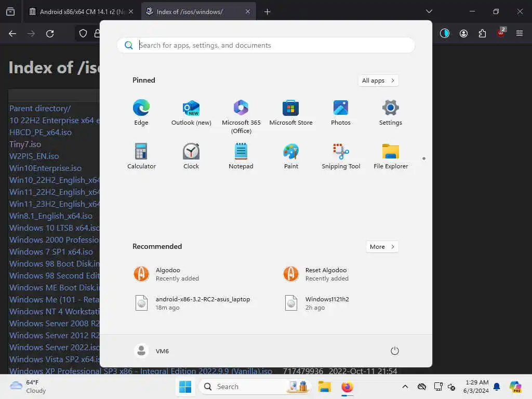Screen dimensions: 532x399
Task: Download the Tiny7.iso link
Action: (x=25, y=144)
